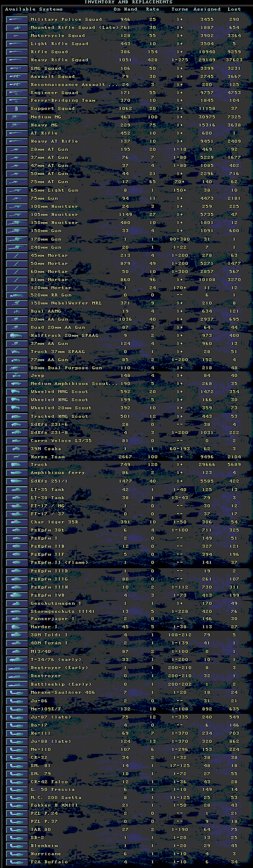The width and height of the screenshot is (253, 868).
Task: Click the 240mm Gun icon
Action: click(x=17, y=247)
